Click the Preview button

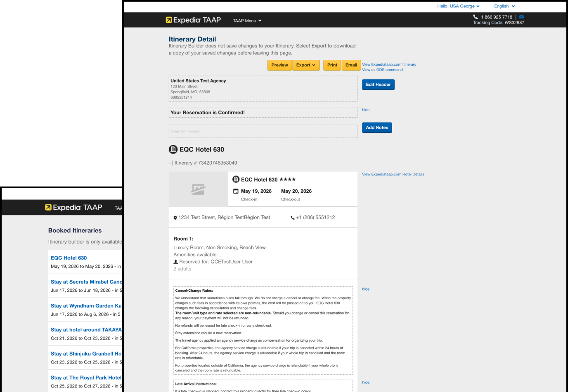click(280, 65)
